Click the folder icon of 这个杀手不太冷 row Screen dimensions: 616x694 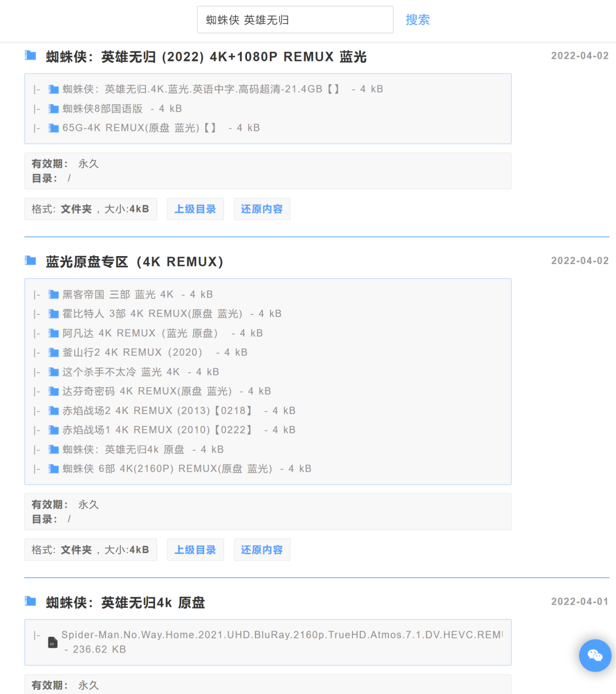(54, 372)
